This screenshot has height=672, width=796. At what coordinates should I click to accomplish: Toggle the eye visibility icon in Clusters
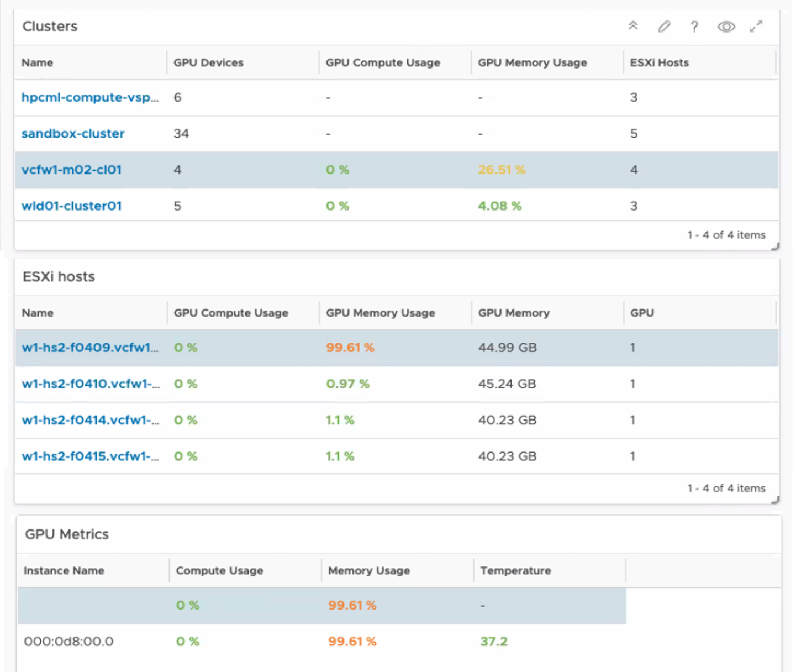[x=726, y=27]
